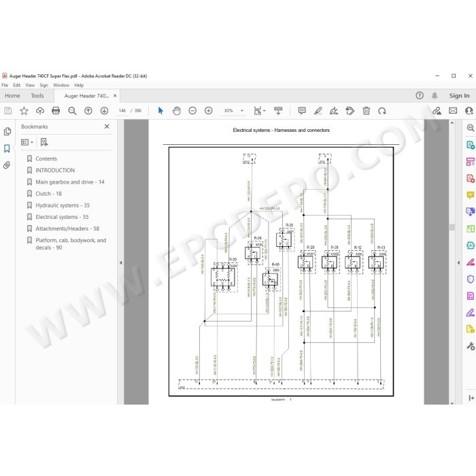Collapse the right tools pane arrow

[459, 263]
